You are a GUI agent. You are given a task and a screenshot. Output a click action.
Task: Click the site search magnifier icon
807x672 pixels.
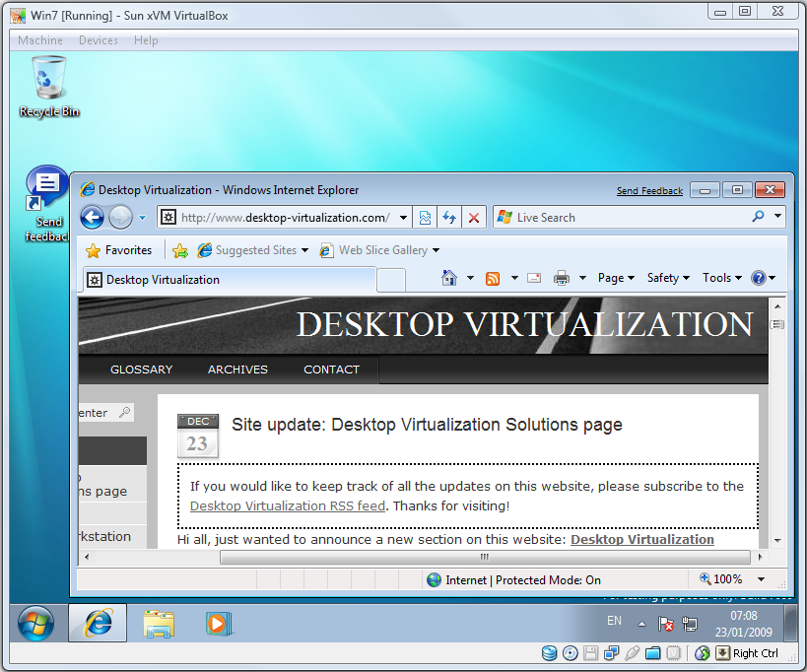[124, 412]
